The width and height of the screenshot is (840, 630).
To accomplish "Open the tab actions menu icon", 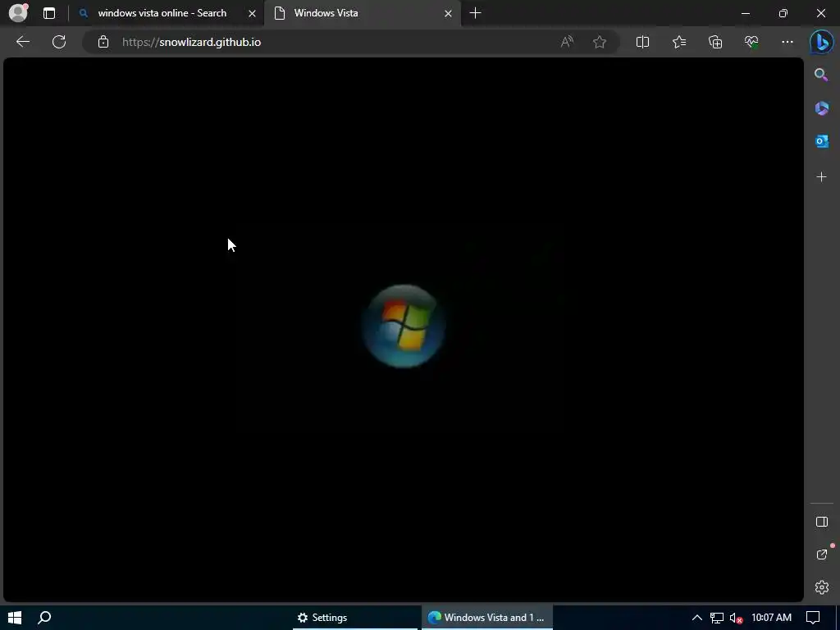I will [x=48, y=13].
